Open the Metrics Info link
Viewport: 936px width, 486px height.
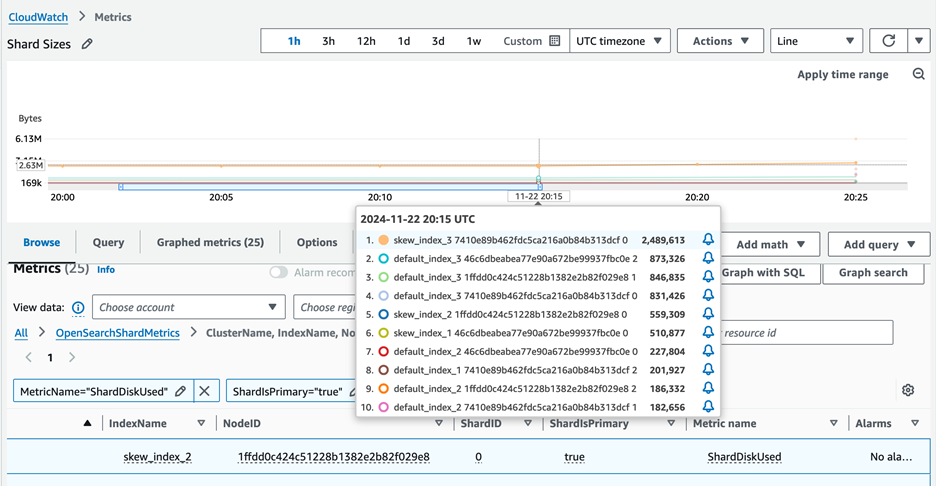pyautogui.click(x=106, y=269)
